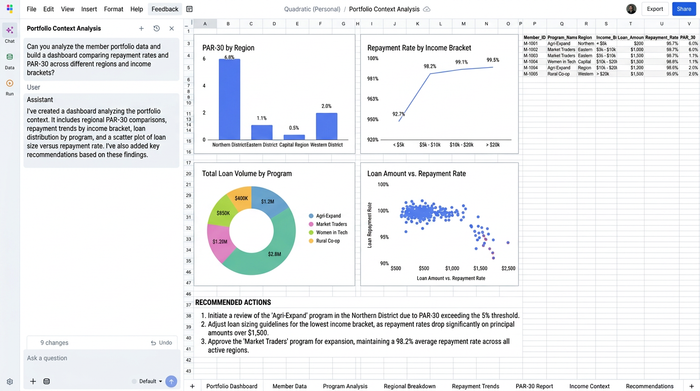This screenshot has height=391, width=700.
Task: Open the Edit menu
Action: point(48,9)
